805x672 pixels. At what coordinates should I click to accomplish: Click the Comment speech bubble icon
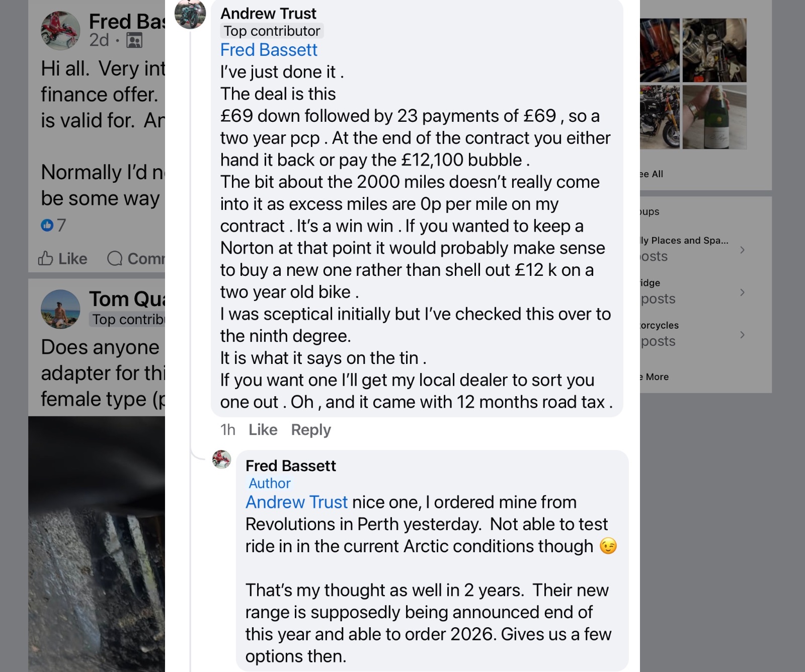pos(115,259)
